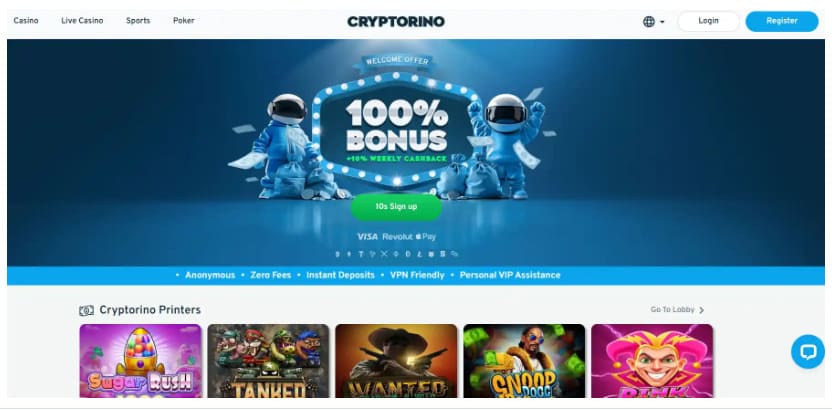The image size is (832, 410).
Task: Open the Casino menu item
Action: point(26,21)
